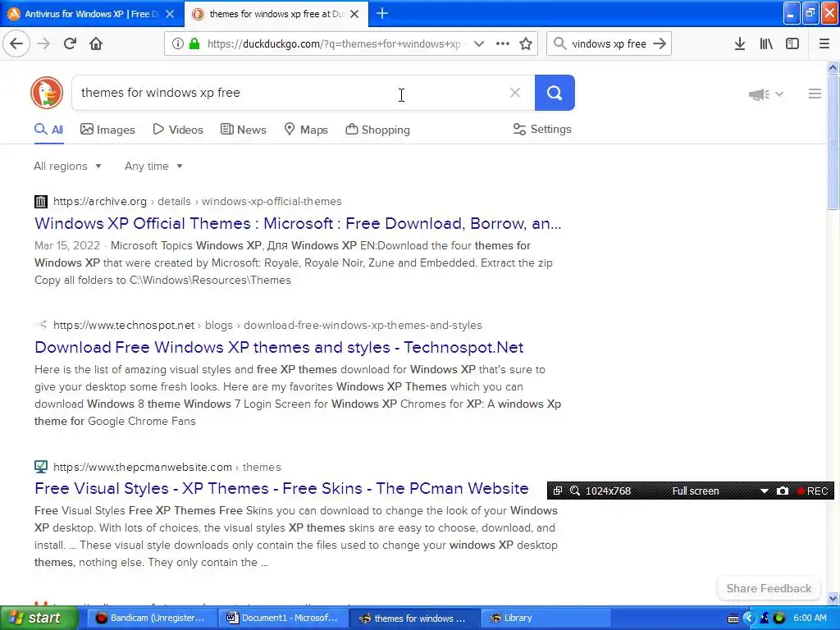Open the Windows Start menu
Screen dimensions: 840x630
[x=39, y=619]
